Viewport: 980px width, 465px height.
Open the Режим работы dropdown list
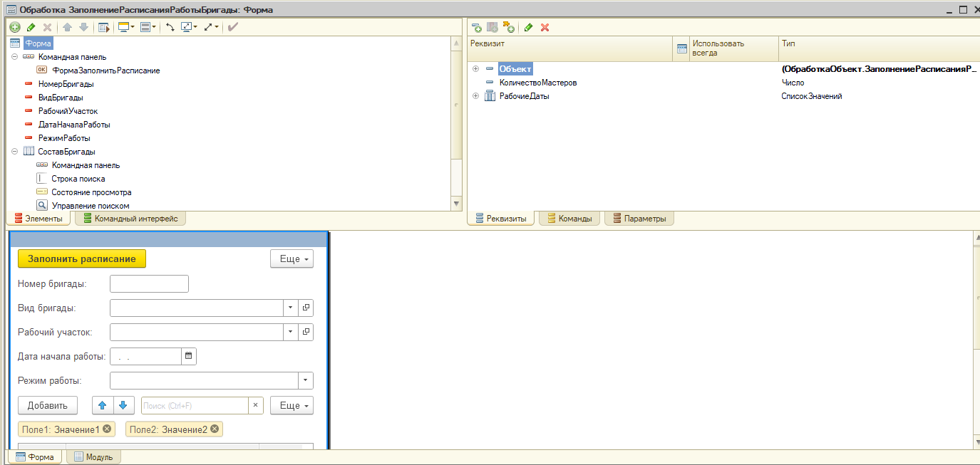tap(305, 380)
